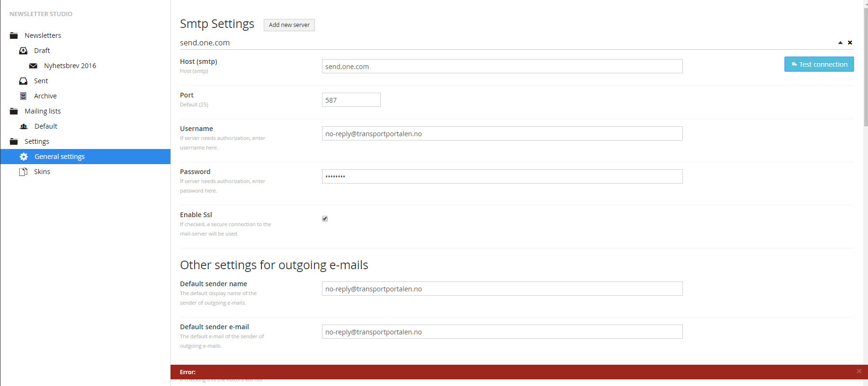Click the vertical page scrollbar
The width and height of the screenshot is (868, 386).
pyautogui.click(x=866, y=66)
